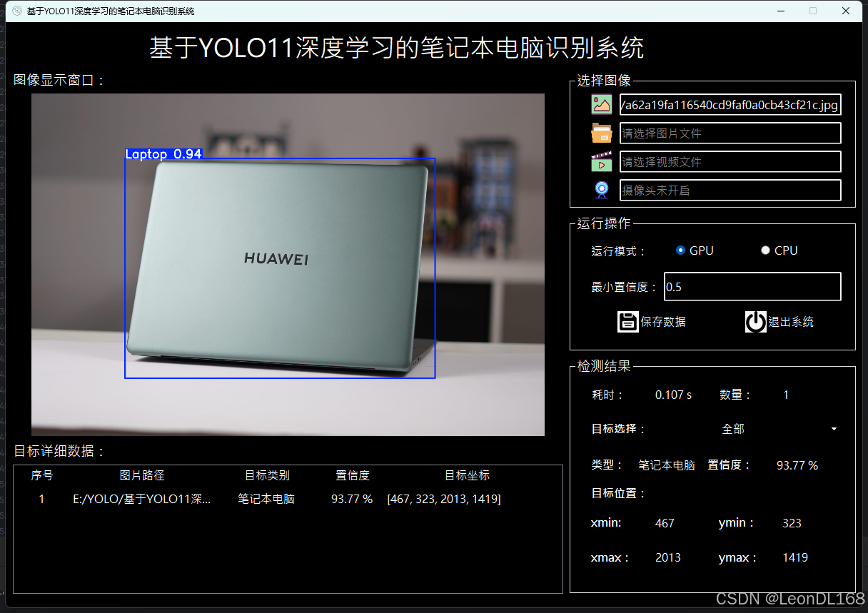The height and width of the screenshot is (613, 868).
Task: Click the image path field ending .jpg
Action: click(x=730, y=105)
